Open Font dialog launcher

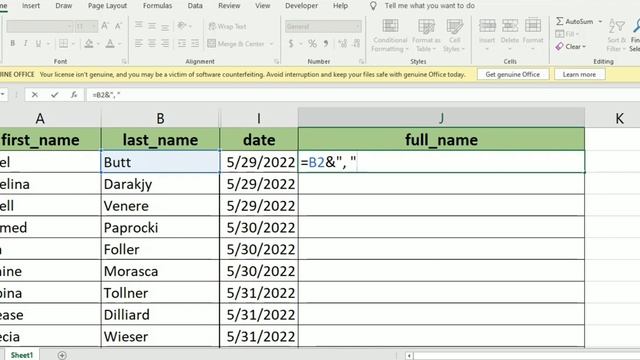124,61
